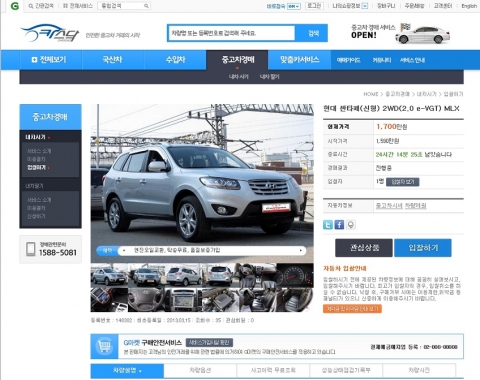480x380 pixels.
Task: Select 중고차경매 main menu tab
Action: (x=237, y=60)
